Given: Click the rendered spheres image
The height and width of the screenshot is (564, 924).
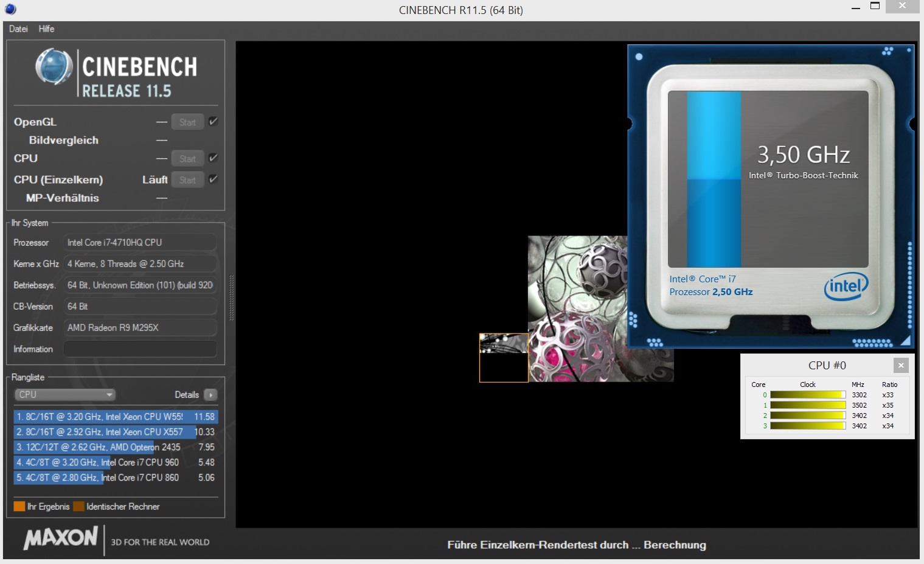Looking at the screenshot, I should pyautogui.click(x=578, y=309).
